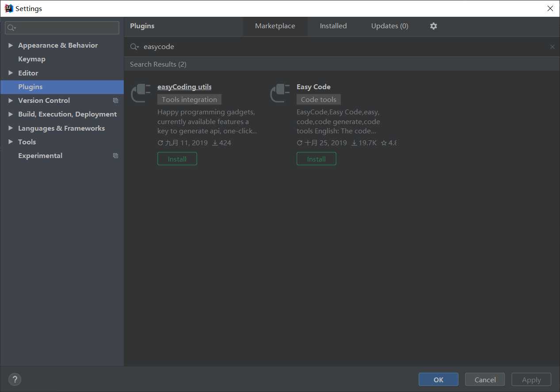Open the help question mark button
Image resolution: width=560 pixels, height=392 pixels.
(x=15, y=379)
